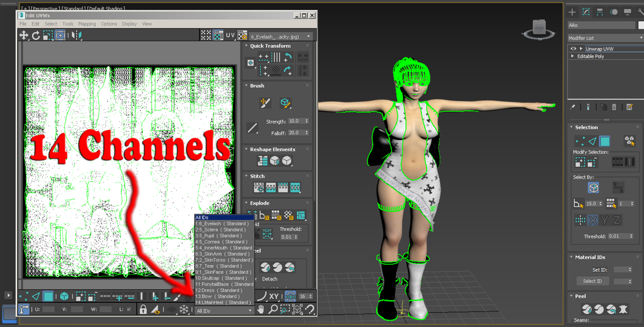Click the Zoom Region icon in Edit UVWs
This screenshot has height=327, width=644.
click(x=285, y=309)
